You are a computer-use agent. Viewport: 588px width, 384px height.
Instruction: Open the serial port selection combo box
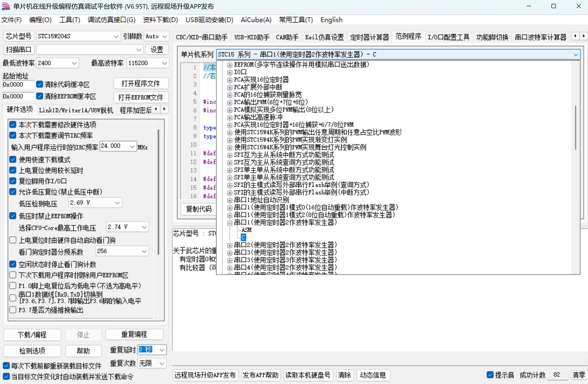(90, 50)
